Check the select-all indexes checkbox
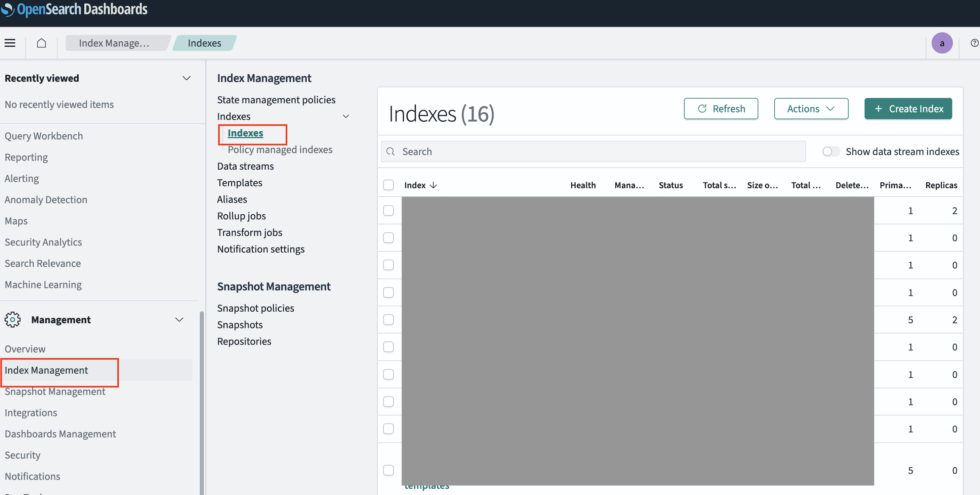980x495 pixels. (x=388, y=185)
